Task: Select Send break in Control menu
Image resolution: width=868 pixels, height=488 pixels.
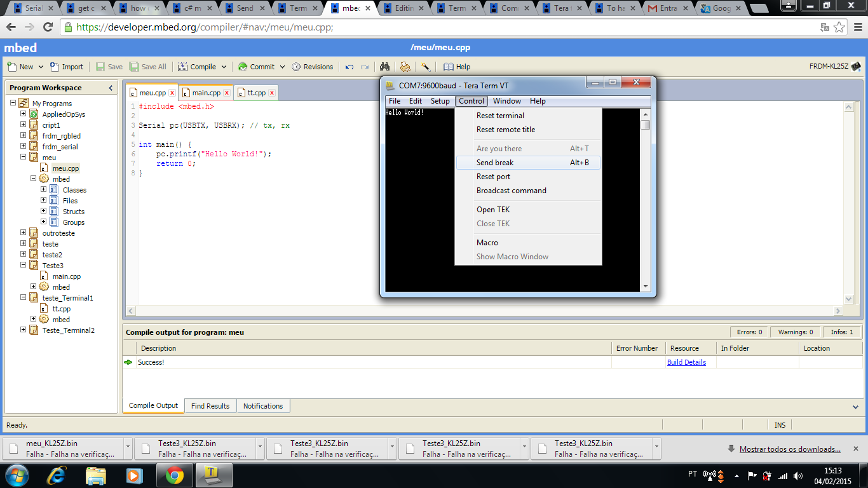Action: tap(495, 163)
